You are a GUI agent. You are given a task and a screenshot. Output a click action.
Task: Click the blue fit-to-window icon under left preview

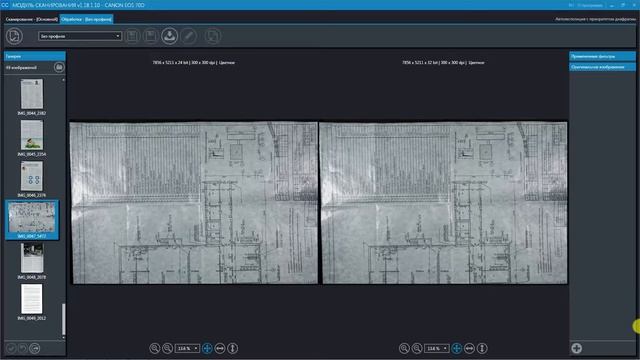pyautogui.click(x=207, y=348)
